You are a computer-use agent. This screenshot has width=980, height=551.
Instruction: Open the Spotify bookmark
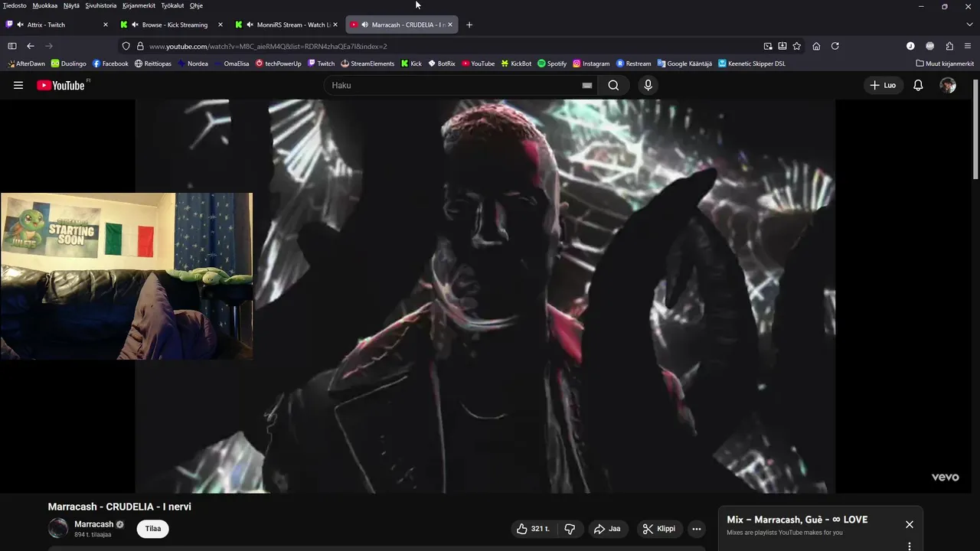coord(552,64)
